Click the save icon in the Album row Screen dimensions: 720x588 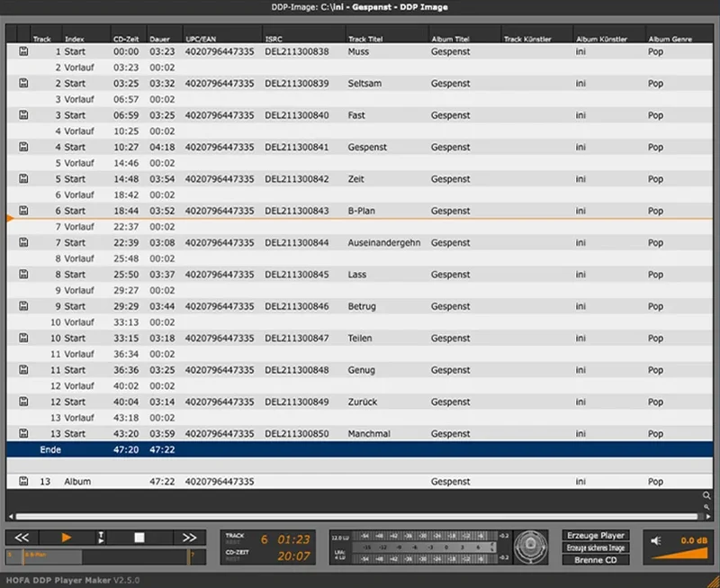point(23,481)
